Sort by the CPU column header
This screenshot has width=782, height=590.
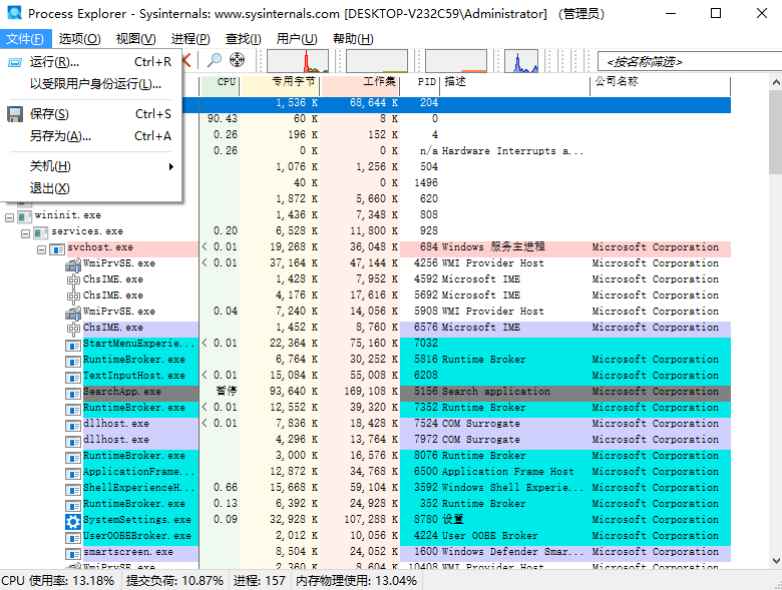[x=219, y=82]
